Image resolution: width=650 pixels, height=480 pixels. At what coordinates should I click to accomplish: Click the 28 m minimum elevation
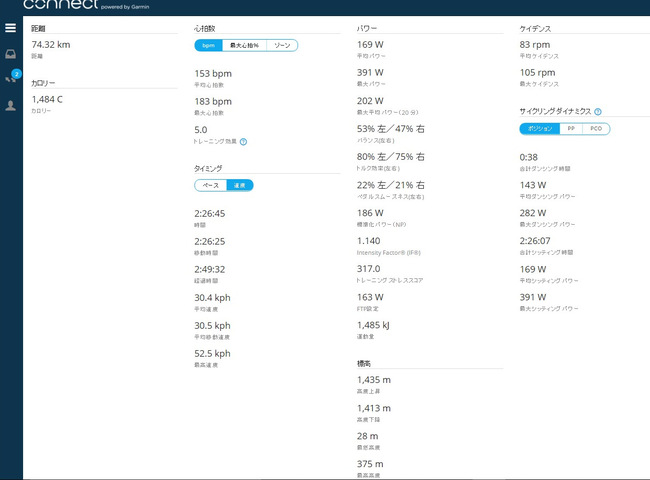[x=367, y=436]
